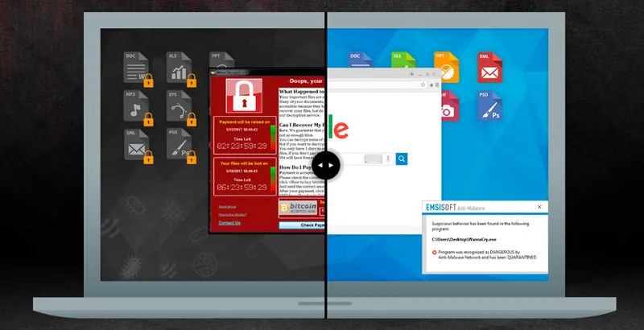
Task: Open the locked gray EML file icon
Action: (x=137, y=146)
